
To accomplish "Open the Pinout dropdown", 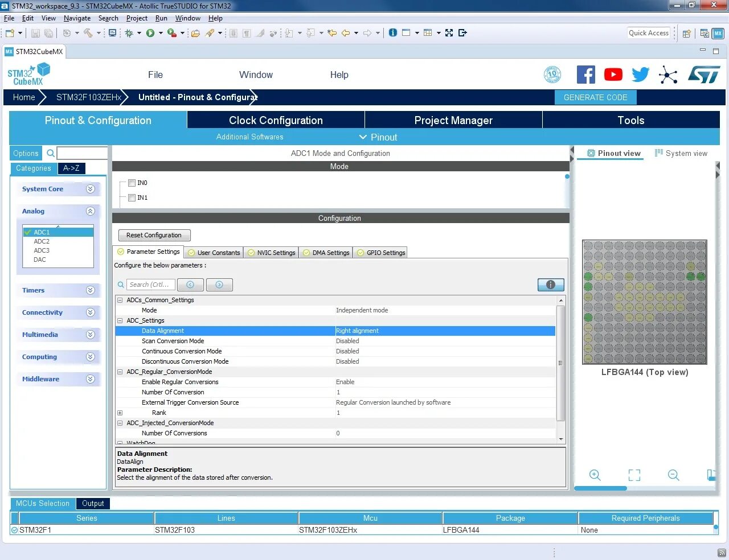I will click(378, 137).
